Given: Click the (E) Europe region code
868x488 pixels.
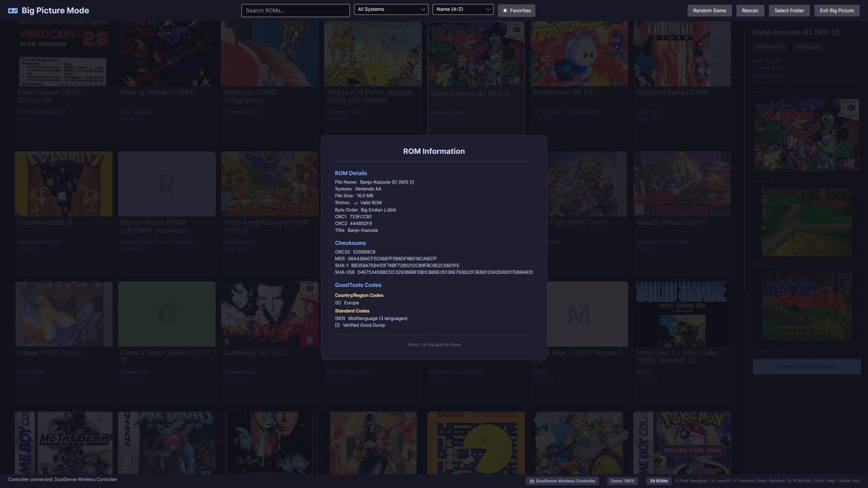Looking at the screenshot, I should 346,303.
